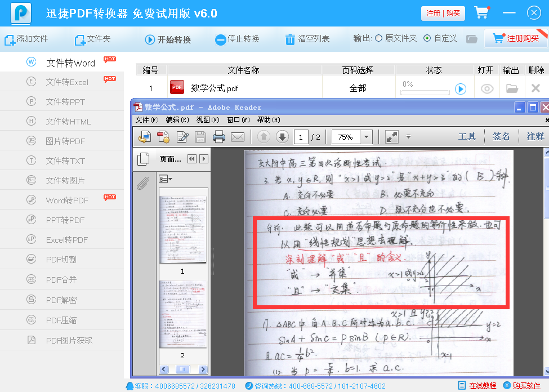549x392 pixels.
Task: Click attachments paperclip panel icon
Action: [143, 183]
